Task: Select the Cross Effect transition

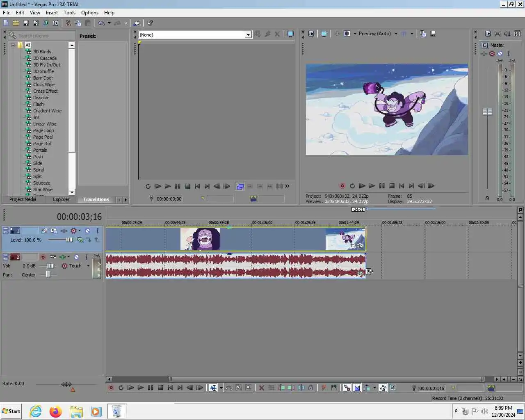Action: [46, 91]
